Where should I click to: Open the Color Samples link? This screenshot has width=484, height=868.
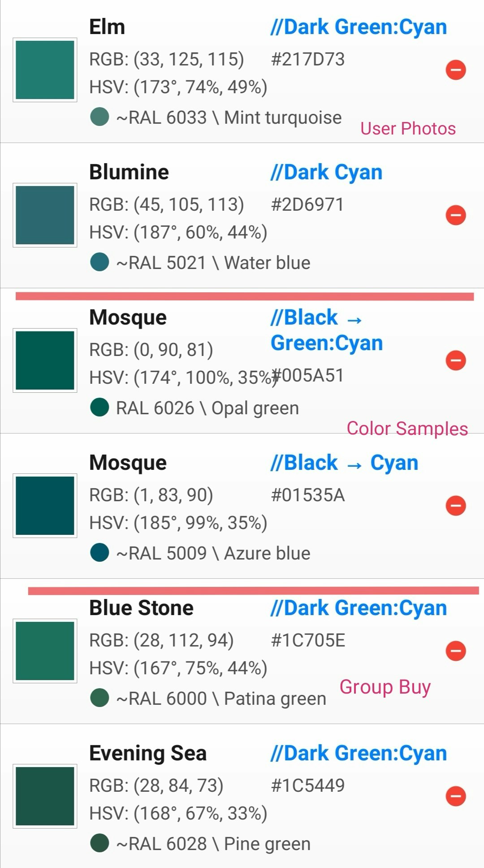pos(407,429)
